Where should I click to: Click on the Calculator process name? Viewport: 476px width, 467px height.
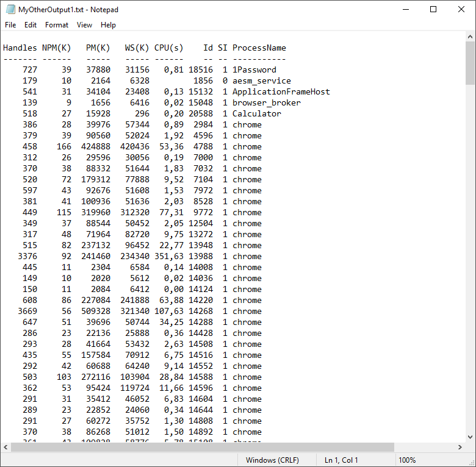[x=256, y=113]
